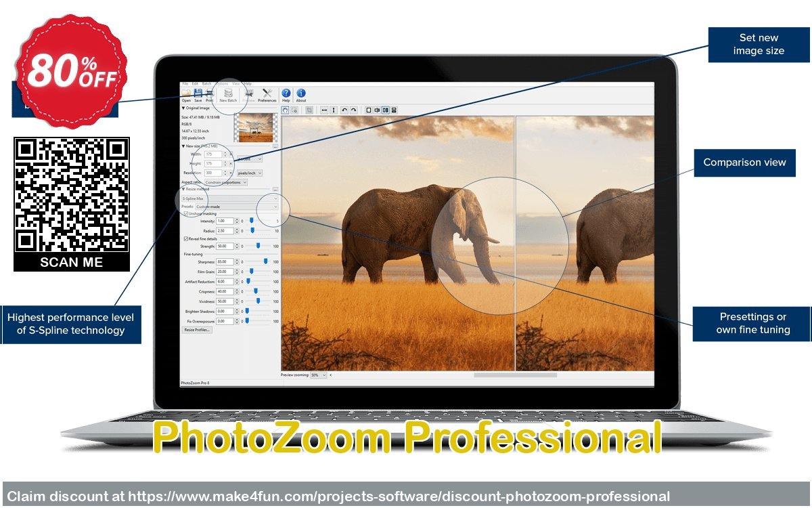
Task: Open the File menu
Action: 185,84
